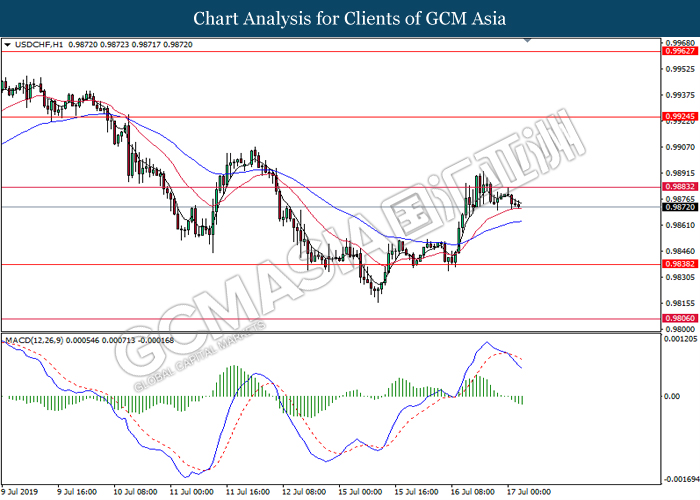Click the 0.001205 MACD scale label
This screenshot has height=500, width=700.
coord(681,339)
